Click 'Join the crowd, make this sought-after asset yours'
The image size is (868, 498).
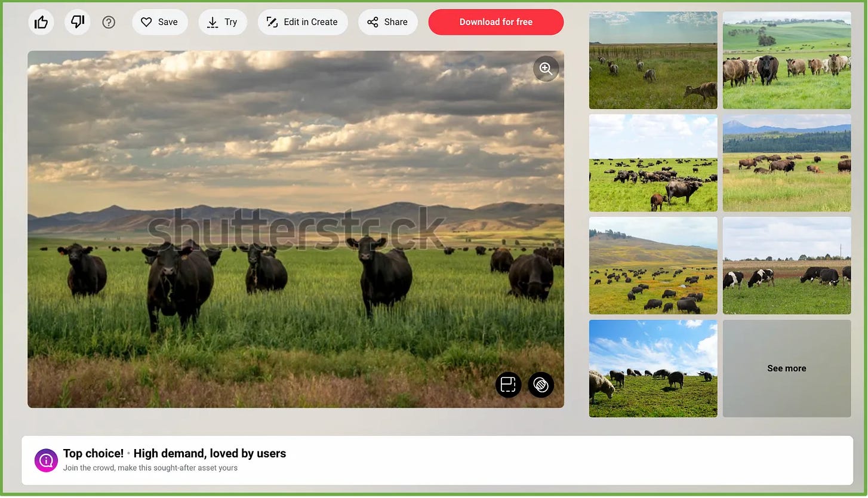(150, 468)
